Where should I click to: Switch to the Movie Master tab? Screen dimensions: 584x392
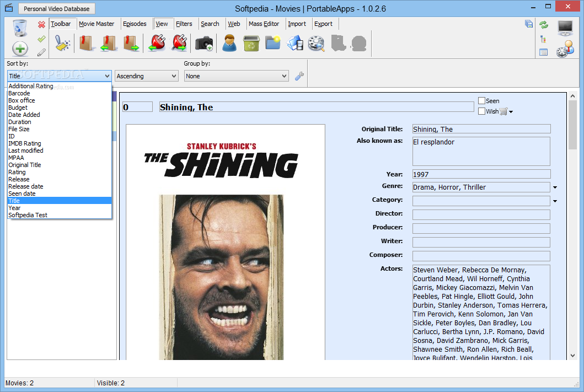tap(97, 24)
